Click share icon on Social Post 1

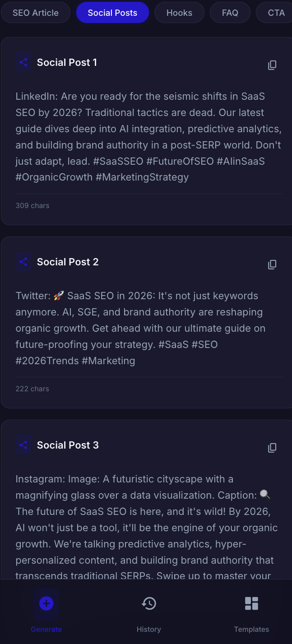click(23, 62)
